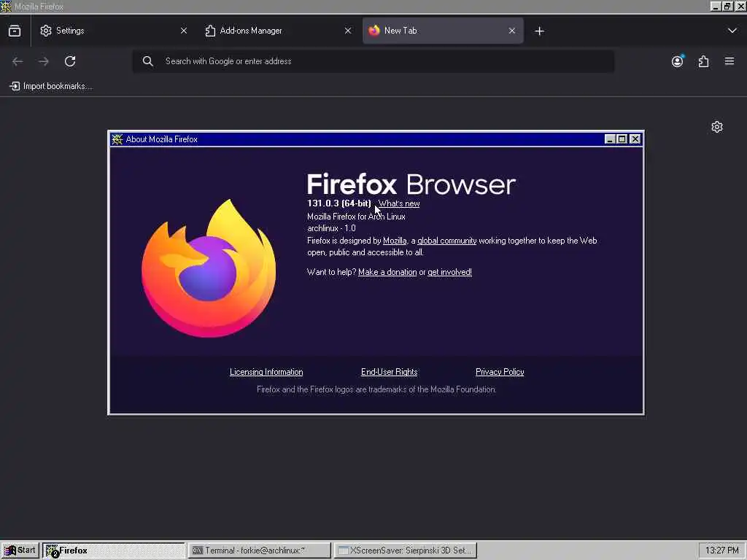Image resolution: width=747 pixels, height=560 pixels.
Task: Open the Extensions puzzle icon
Action: coord(704,61)
